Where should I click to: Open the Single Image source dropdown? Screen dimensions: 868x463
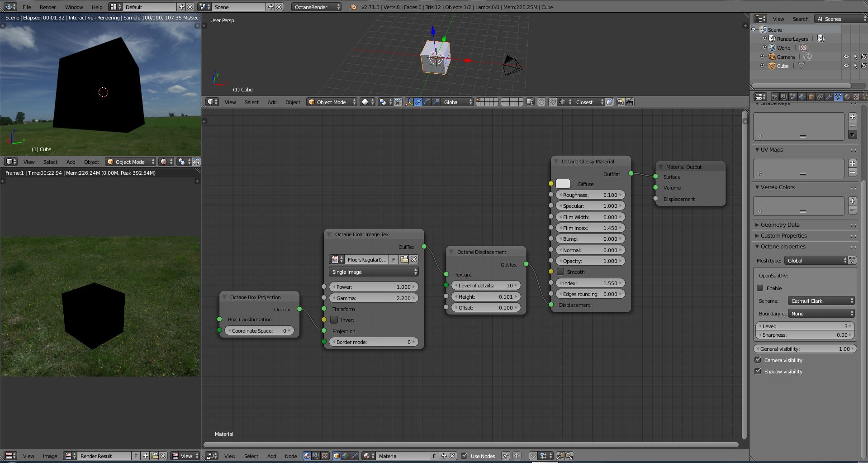point(374,272)
